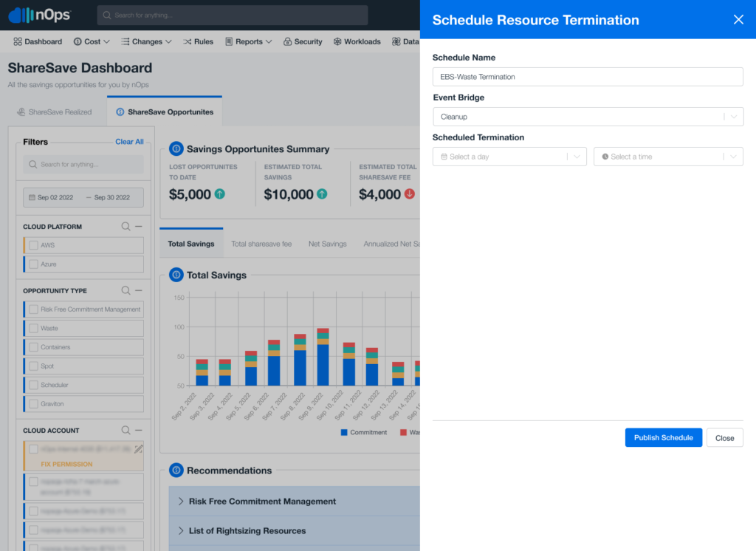Click red down arrow beside $4,000
Screen dimensions: 756x551
tap(409, 194)
